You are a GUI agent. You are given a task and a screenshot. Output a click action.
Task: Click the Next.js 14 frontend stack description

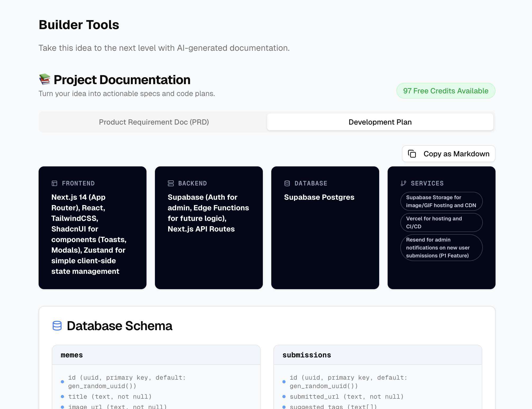click(89, 234)
